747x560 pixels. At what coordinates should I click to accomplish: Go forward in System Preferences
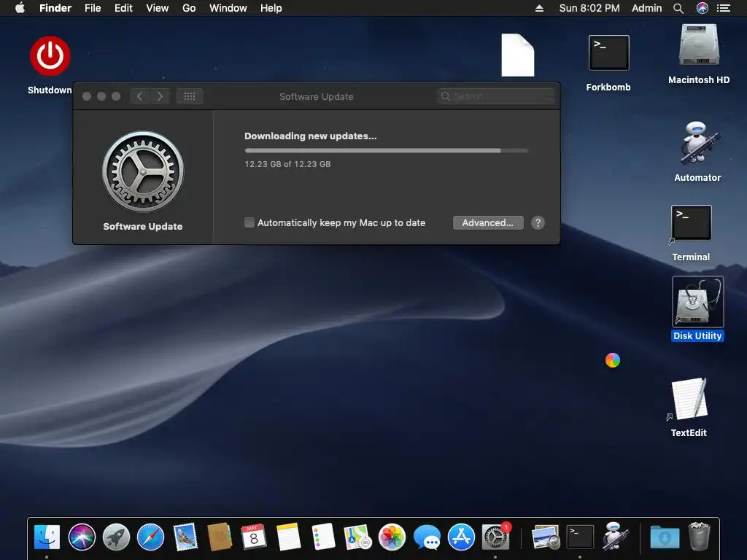click(160, 96)
